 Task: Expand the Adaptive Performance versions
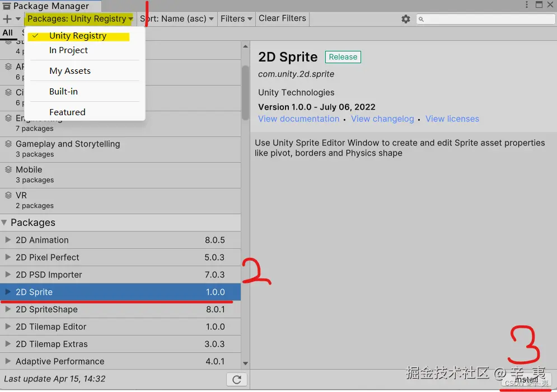7,361
